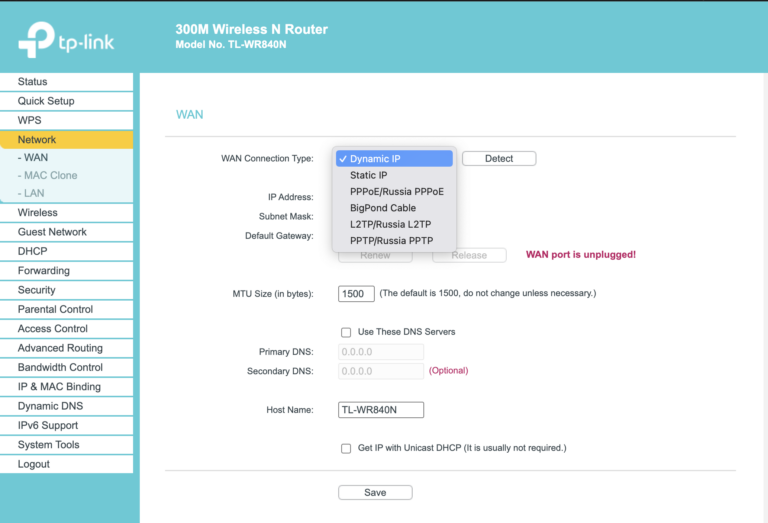Image resolution: width=768 pixels, height=523 pixels.
Task: Tick Get IP with Unicast DHCP checkbox
Action: click(x=346, y=448)
